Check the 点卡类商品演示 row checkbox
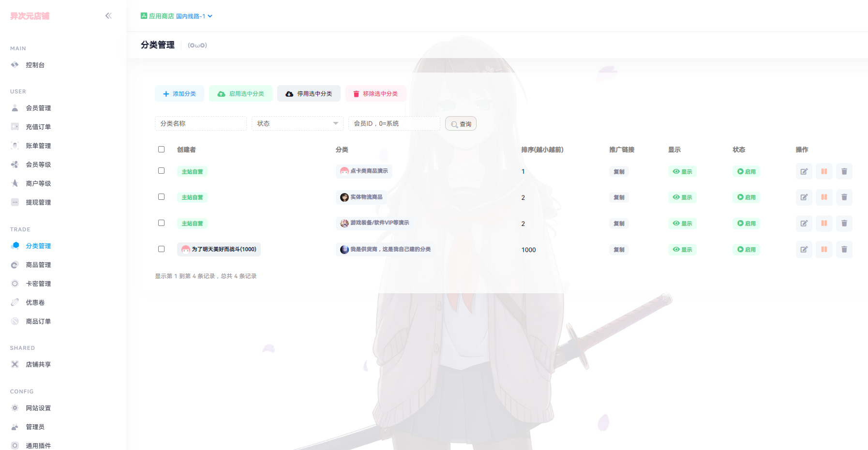Image resolution: width=868 pixels, height=450 pixels. (x=161, y=170)
